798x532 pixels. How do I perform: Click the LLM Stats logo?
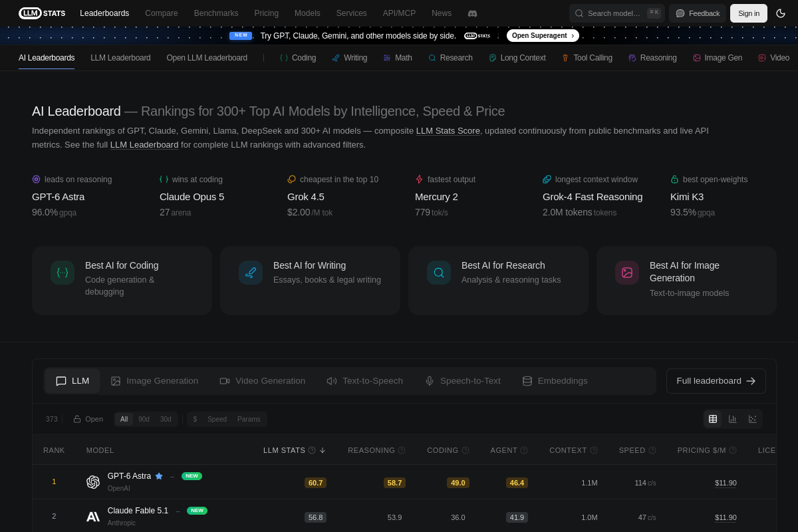coord(42,13)
